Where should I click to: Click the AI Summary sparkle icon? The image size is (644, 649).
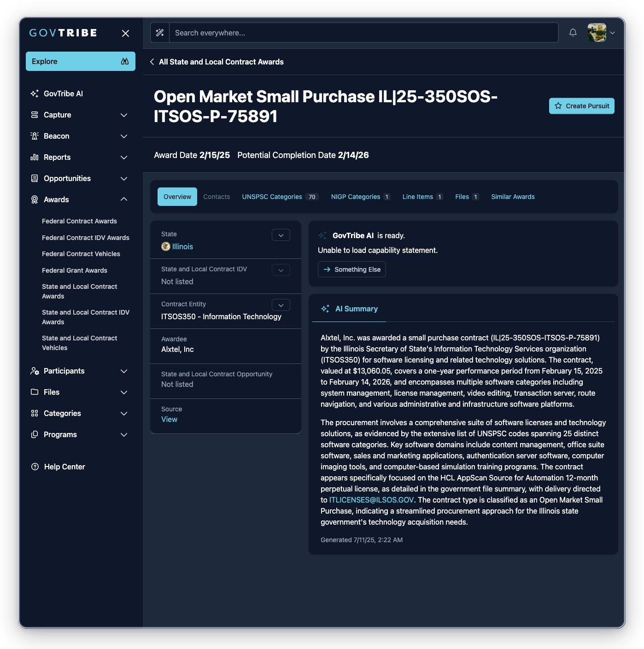[x=325, y=309]
